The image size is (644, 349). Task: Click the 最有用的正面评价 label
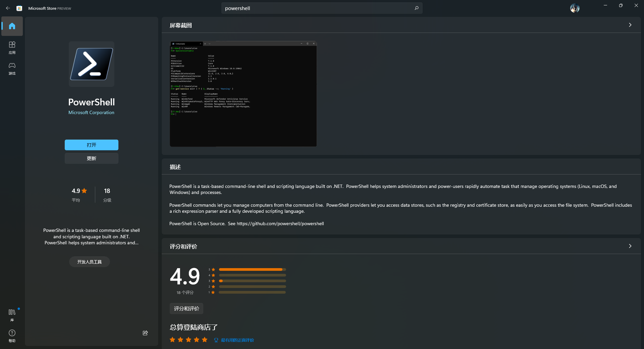tap(237, 340)
